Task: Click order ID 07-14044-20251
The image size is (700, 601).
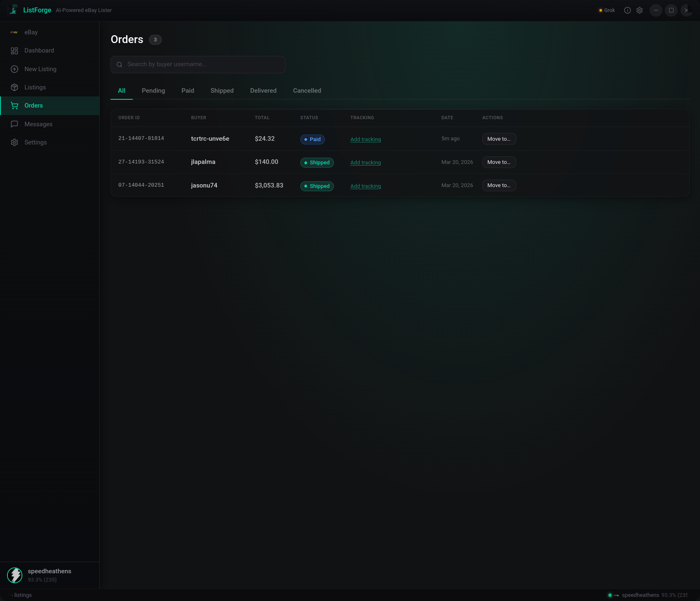Action: [141, 185]
